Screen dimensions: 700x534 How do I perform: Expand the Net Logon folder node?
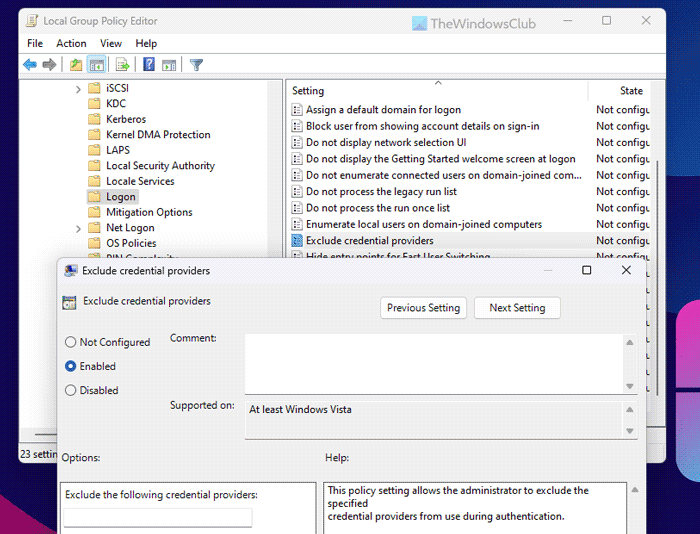[79, 228]
